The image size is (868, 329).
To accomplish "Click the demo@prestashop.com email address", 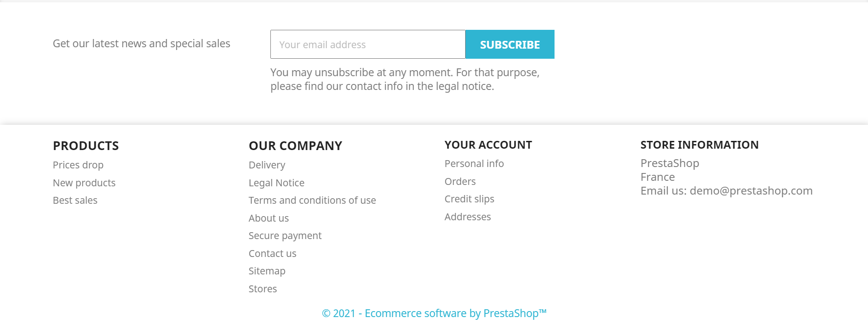I will [x=751, y=191].
